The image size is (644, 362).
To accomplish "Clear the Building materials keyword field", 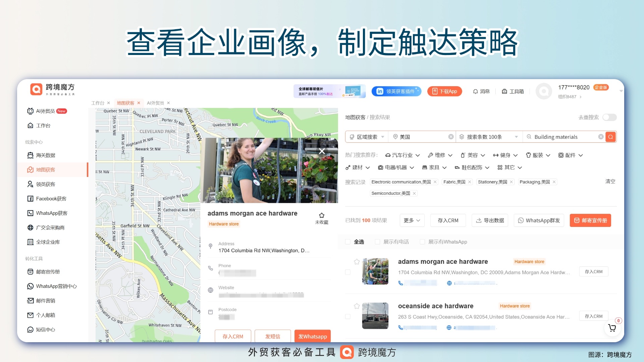I will coord(601,137).
